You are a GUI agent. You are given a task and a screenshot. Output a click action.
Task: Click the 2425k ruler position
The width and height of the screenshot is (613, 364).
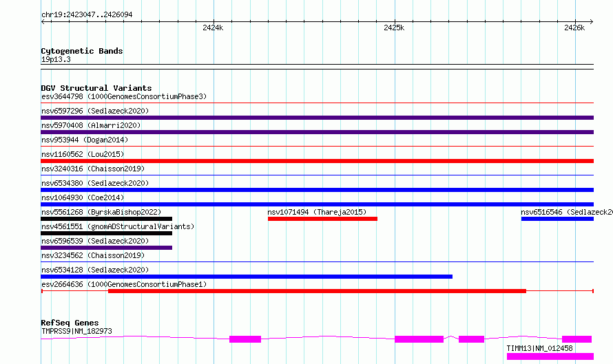(394, 28)
